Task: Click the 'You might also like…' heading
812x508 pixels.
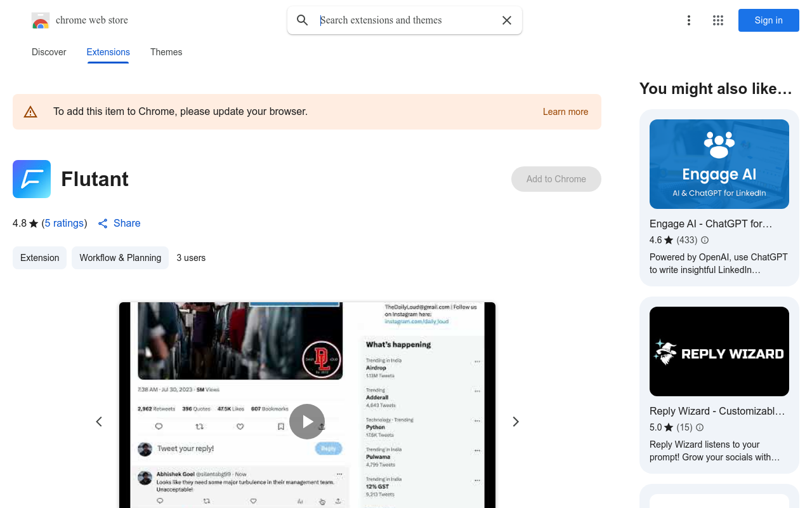Action: pyautogui.click(x=716, y=89)
